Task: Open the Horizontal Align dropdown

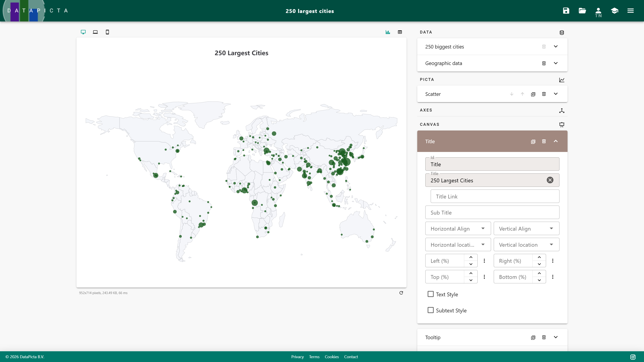Action: pos(458,229)
